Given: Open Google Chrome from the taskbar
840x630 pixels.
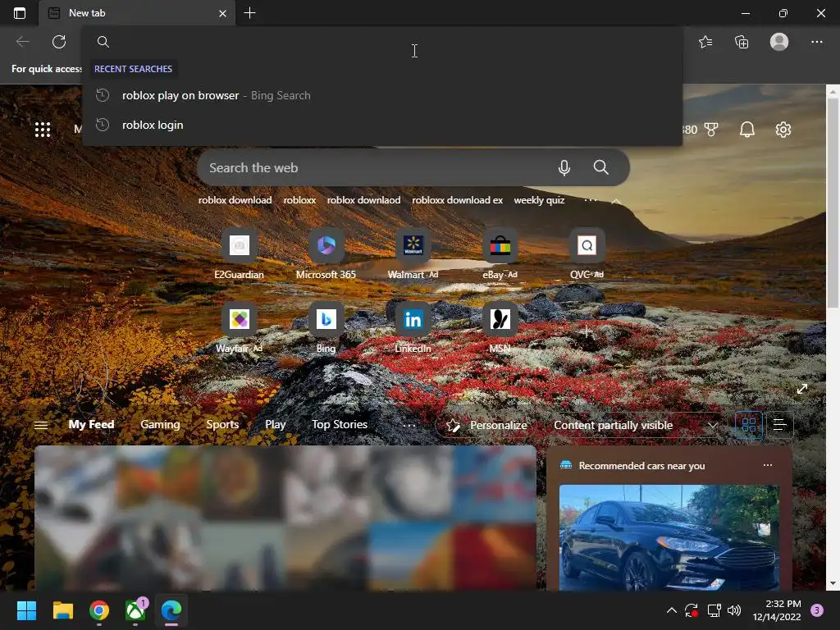Looking at the screenshot, I should tap(99, 610).
